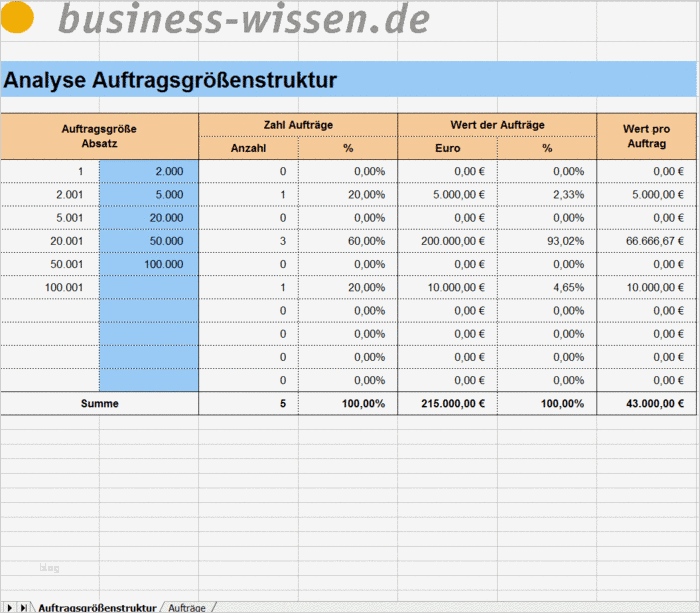Image resolution: width=700 pixels, height=613 pixels.
Task: Click the orange circle logo icon
Action: [17, 17]
